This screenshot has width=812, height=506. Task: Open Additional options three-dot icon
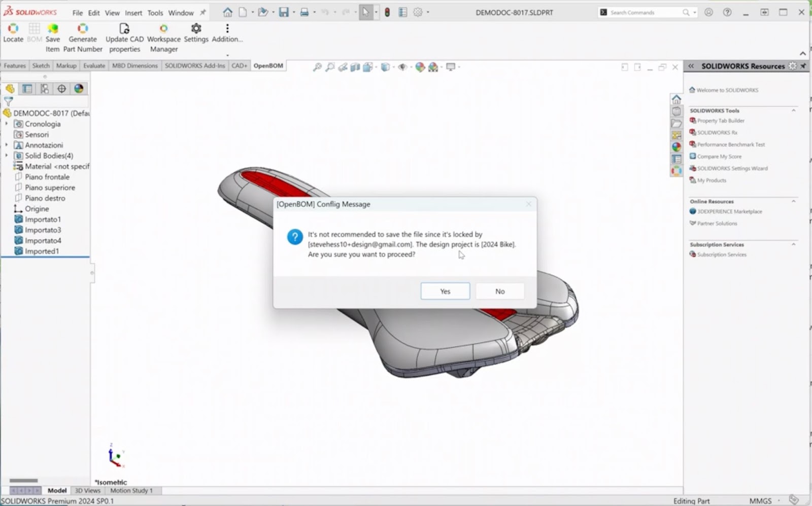pos(227,28)
